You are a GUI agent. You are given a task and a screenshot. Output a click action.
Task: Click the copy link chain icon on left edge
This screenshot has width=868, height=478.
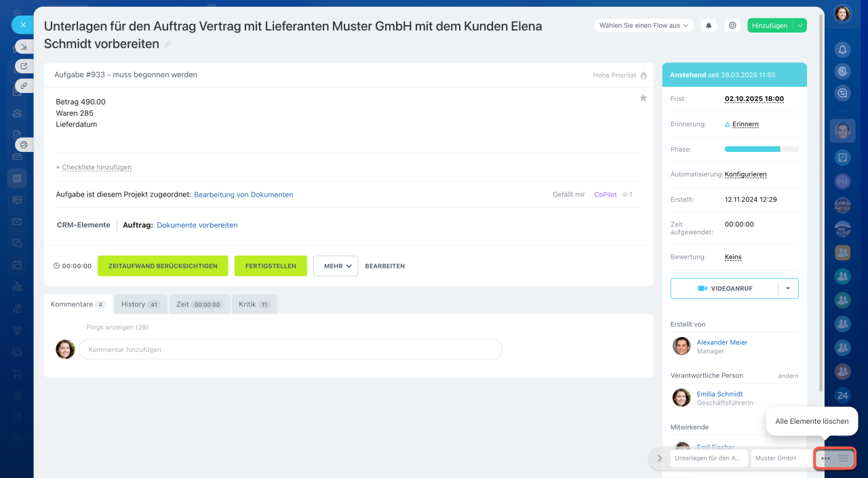24,86
